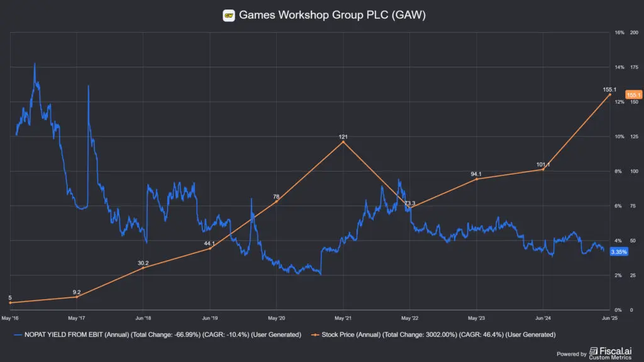Click the Jun '25 x-axis label
The image size is (644, 362).
pyautogui.click(x=609, y=318)
